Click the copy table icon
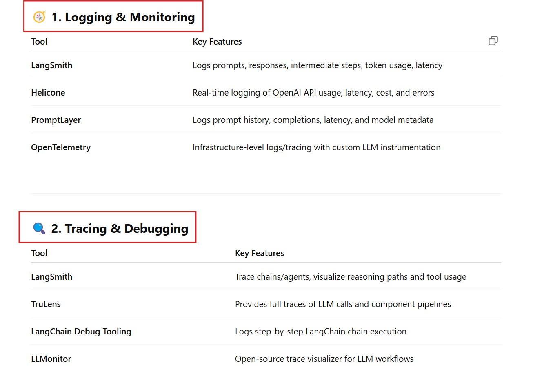 coord(493,41)
